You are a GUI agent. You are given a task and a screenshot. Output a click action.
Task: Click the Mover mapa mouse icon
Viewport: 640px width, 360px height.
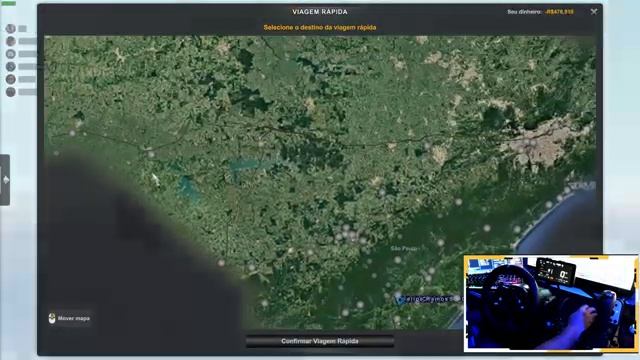pyautogui.click(x=52, y=318)
